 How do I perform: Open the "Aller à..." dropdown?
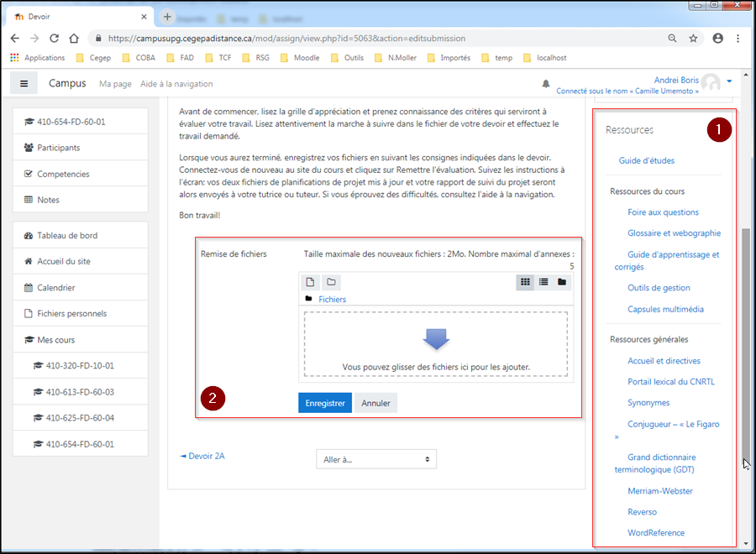coord(376,459)
